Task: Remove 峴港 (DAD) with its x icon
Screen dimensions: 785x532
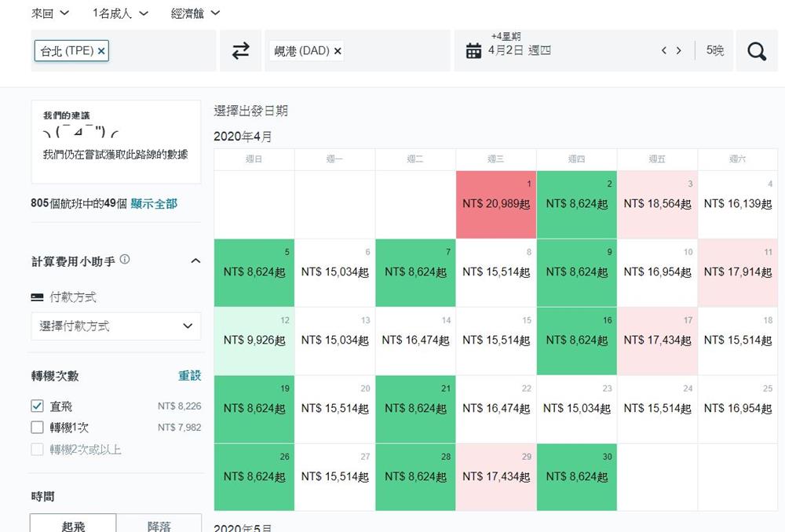Action: click(x=338, y=51)
